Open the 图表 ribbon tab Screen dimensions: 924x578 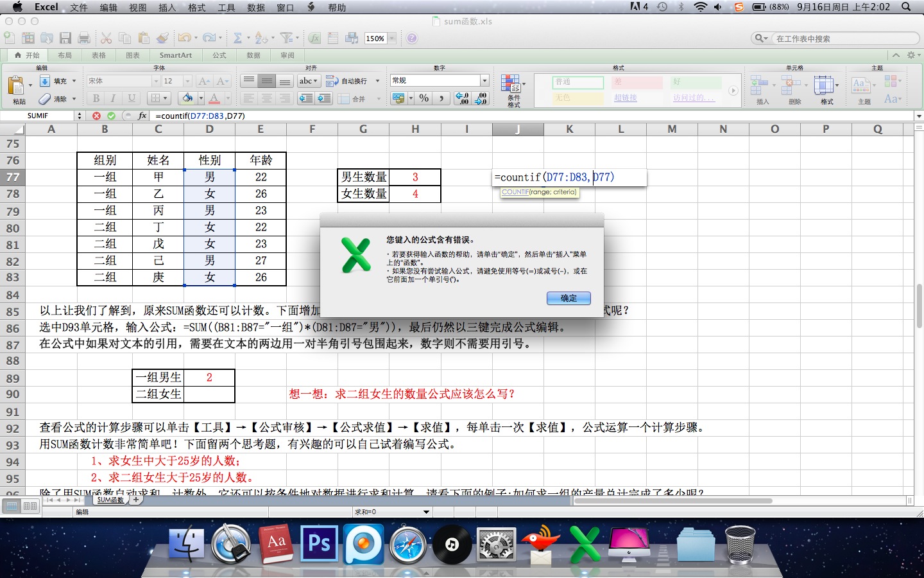(133, 55)
